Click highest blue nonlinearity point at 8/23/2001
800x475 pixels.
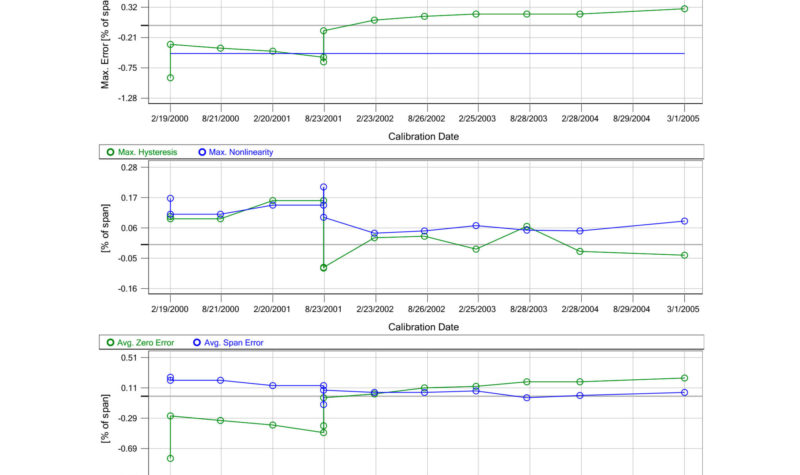[323, 187]
